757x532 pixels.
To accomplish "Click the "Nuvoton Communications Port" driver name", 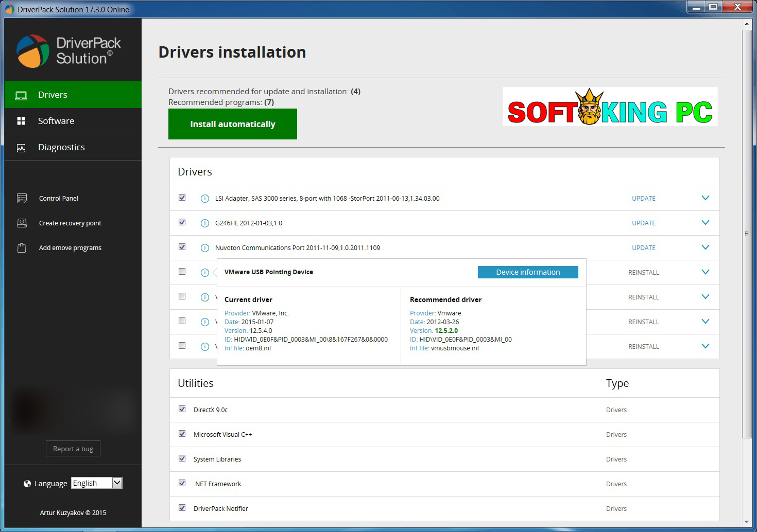I will pyautogui.click(x=298, y=248).
